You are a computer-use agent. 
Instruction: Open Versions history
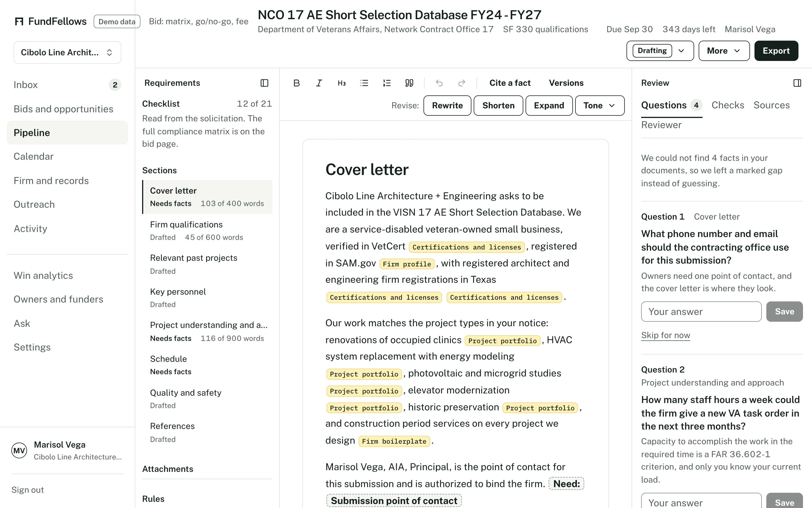566,83
